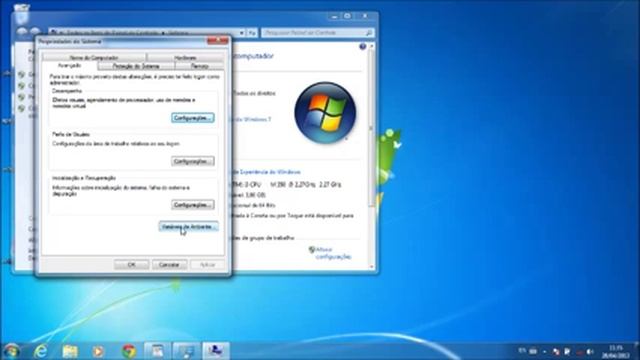Screen dimensions: 640x360
Task: Click the Control Panel help icon
Action: (x=362, y=47)
